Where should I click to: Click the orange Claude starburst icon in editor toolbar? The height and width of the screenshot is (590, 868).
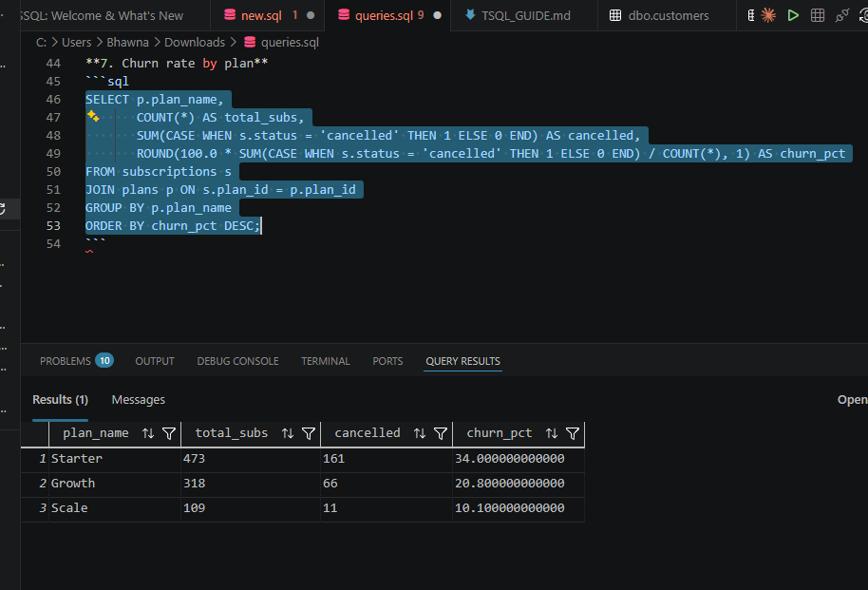[768, 15]
